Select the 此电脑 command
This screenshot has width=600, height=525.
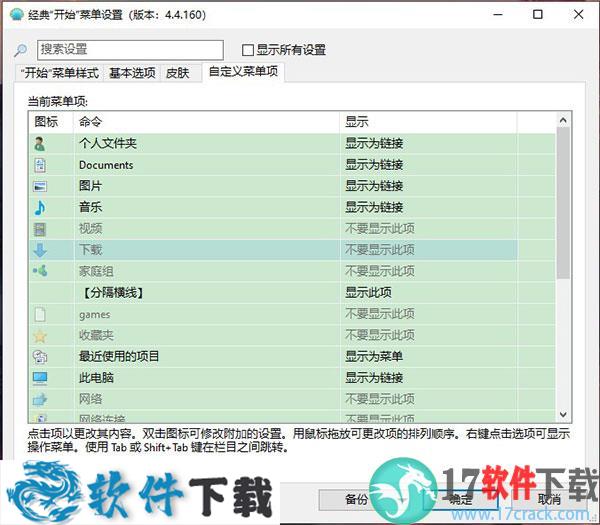pyautogui.click(x=96, y=378)
